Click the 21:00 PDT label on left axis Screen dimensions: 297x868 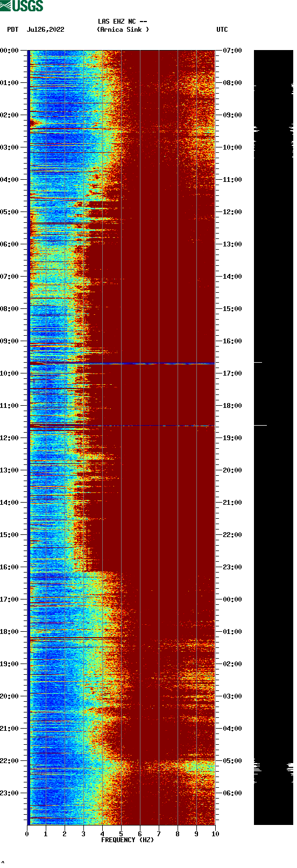tap(10, 729)
